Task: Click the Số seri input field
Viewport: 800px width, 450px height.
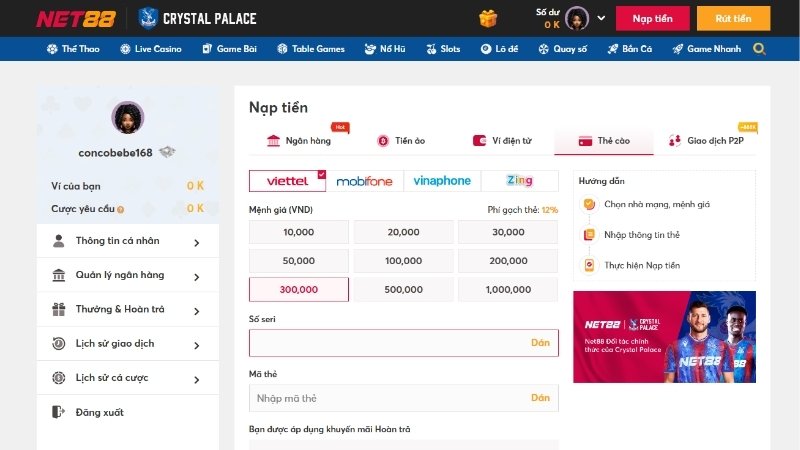Action: (x=404, y=342)
